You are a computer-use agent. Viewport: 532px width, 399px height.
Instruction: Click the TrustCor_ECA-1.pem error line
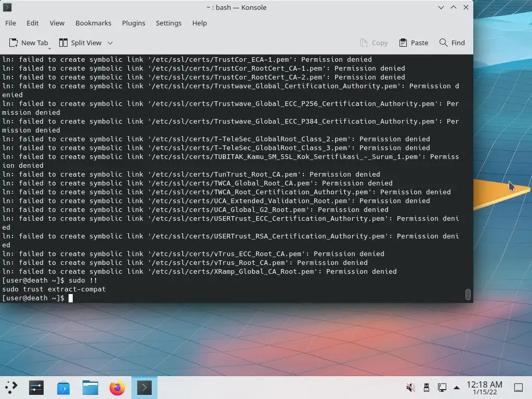(187, 59)
